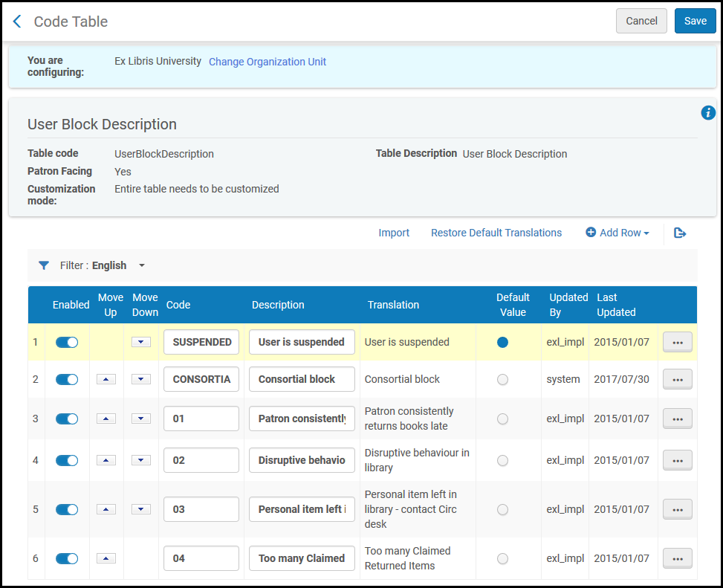Screen dimensions: 723x588
Task: Click the Description column header
Action: 278,305
